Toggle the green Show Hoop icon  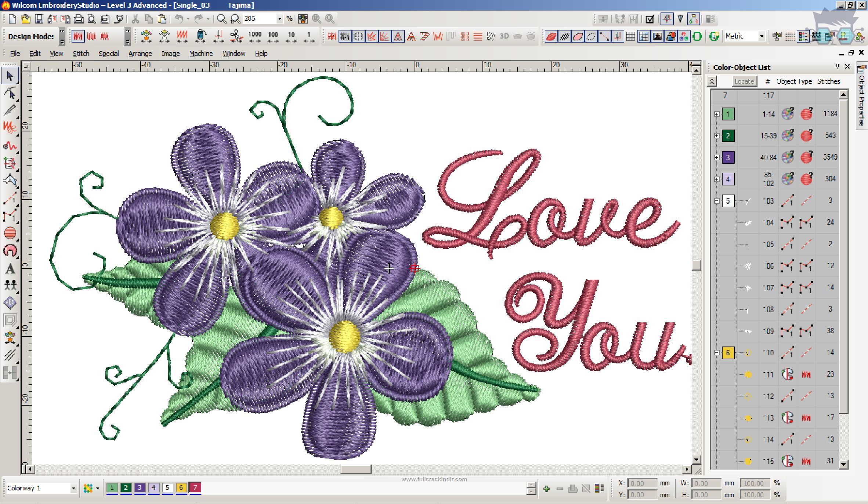[697, 36]
